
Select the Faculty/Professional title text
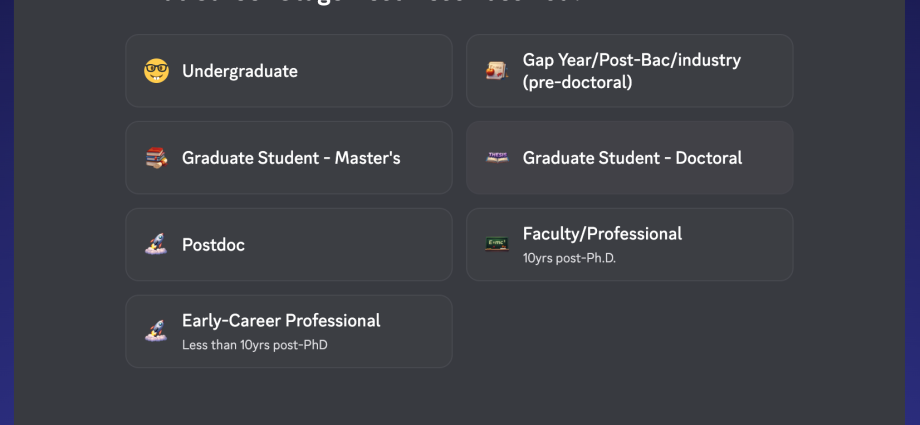coord(602,234)
